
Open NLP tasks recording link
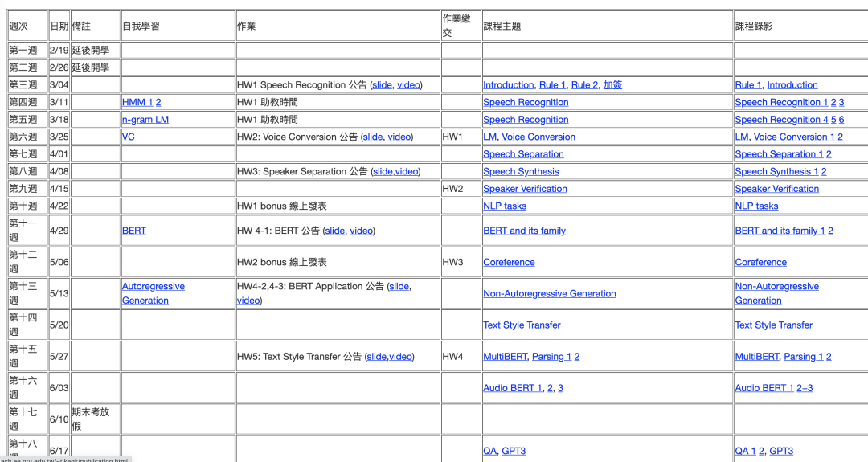pyautogui.click(x=757, y=206)
